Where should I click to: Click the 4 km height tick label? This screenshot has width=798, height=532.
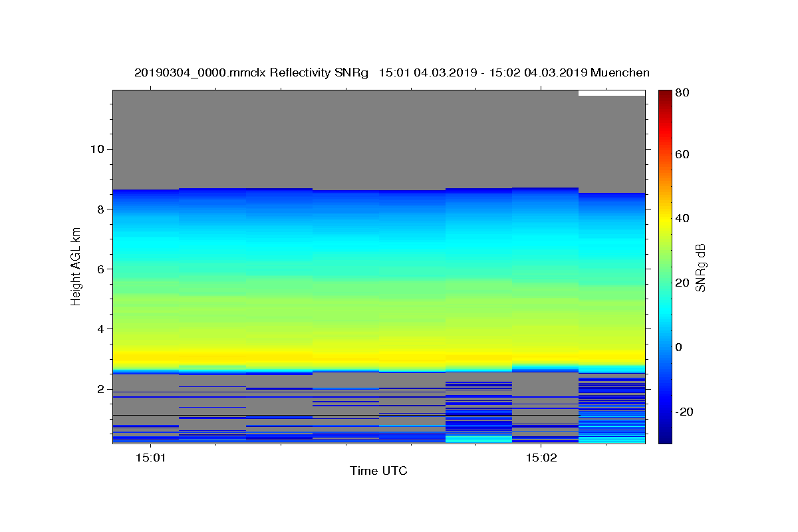pyautogui.click(x=100, y=329)
